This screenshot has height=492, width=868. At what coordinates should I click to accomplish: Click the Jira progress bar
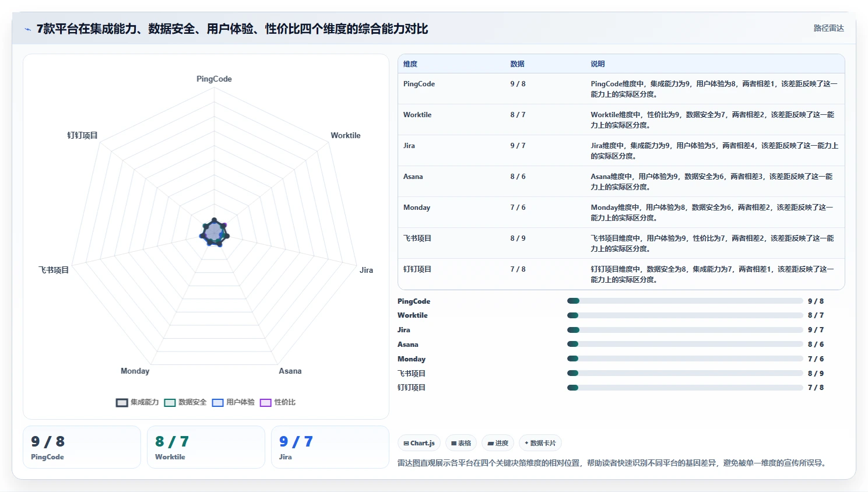pyautogui.click(x=685, y=330)
